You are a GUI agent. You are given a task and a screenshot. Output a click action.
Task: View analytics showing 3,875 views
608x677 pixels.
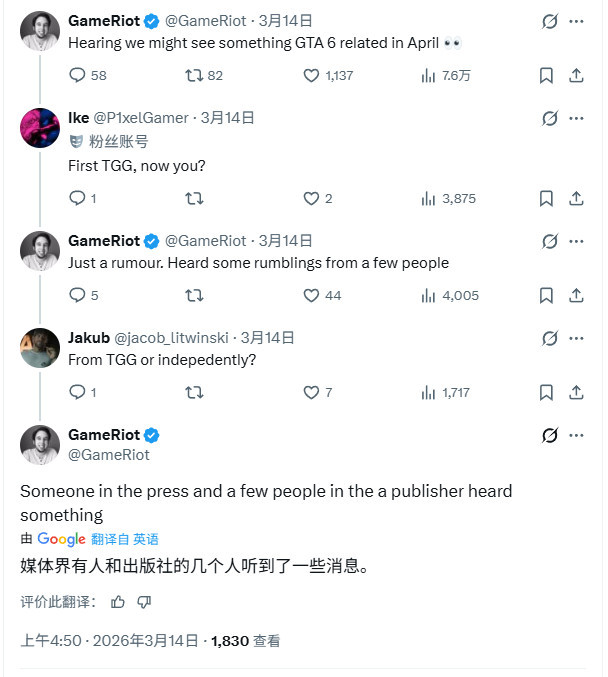(x=448, y=198)
